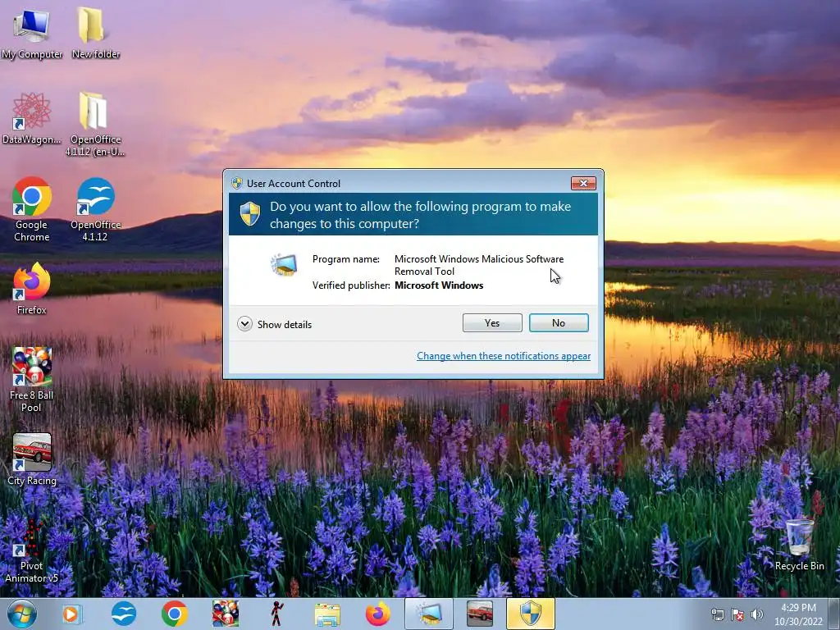The height and width of the screenshot is (630, 840).
Task: Click the program icon in the UAC dialog
Action: tap(284, 265)
